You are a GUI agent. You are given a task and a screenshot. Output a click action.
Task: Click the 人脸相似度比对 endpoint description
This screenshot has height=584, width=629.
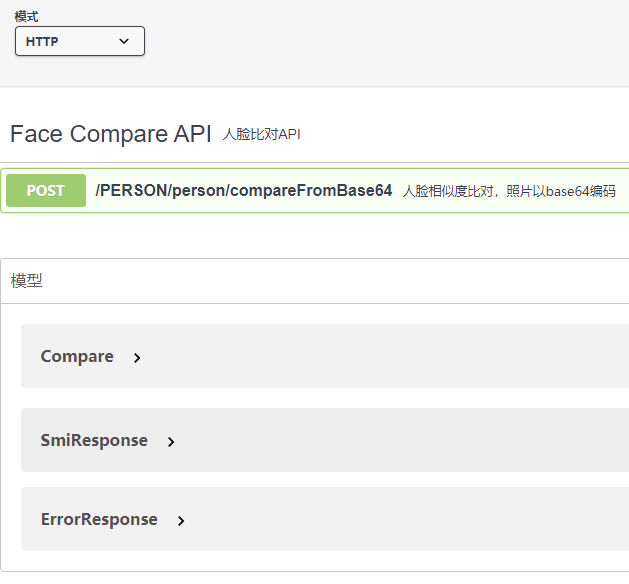coord(509,191)
